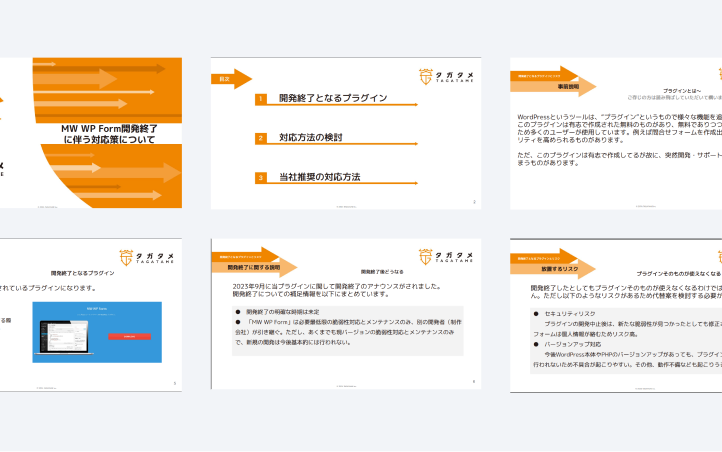
Task: Click the orange number 3 box
Action: point(260,178)
